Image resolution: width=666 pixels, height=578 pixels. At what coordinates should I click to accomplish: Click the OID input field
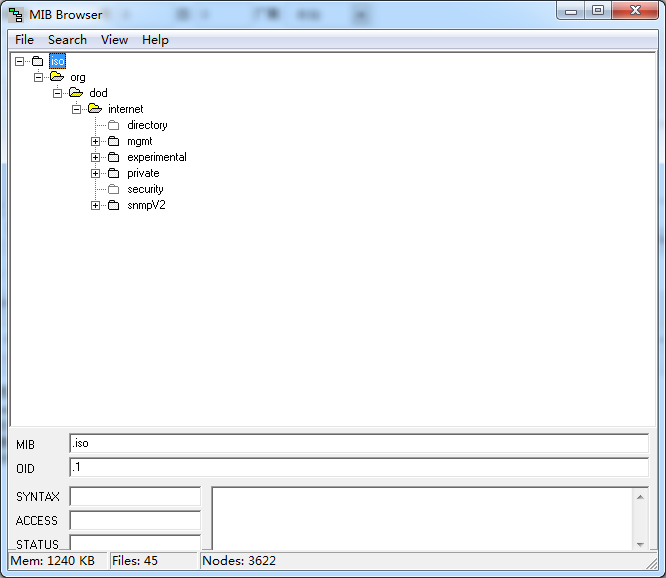(x=358, y=468)
